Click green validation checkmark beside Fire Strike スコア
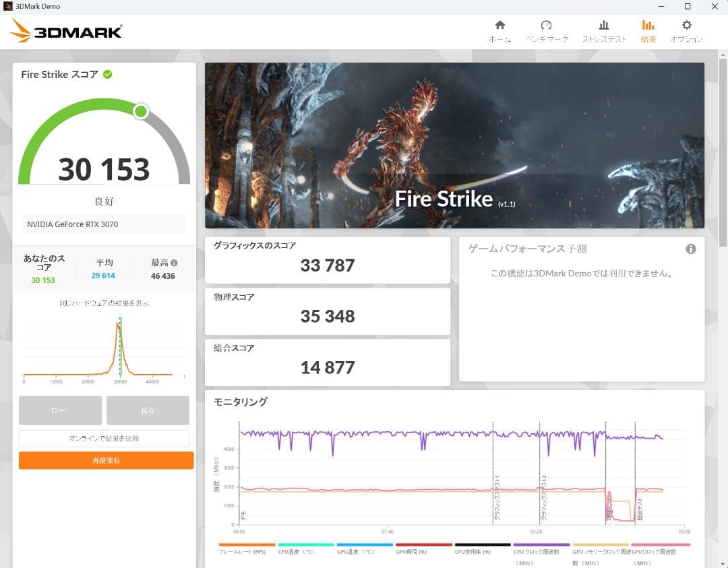728x568 pixels. 108,74
